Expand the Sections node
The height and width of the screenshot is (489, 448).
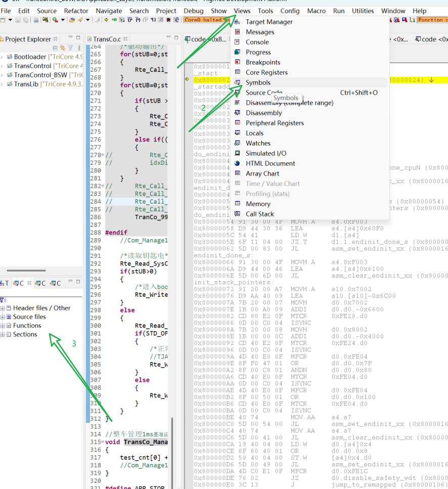[x=3, y=334]
